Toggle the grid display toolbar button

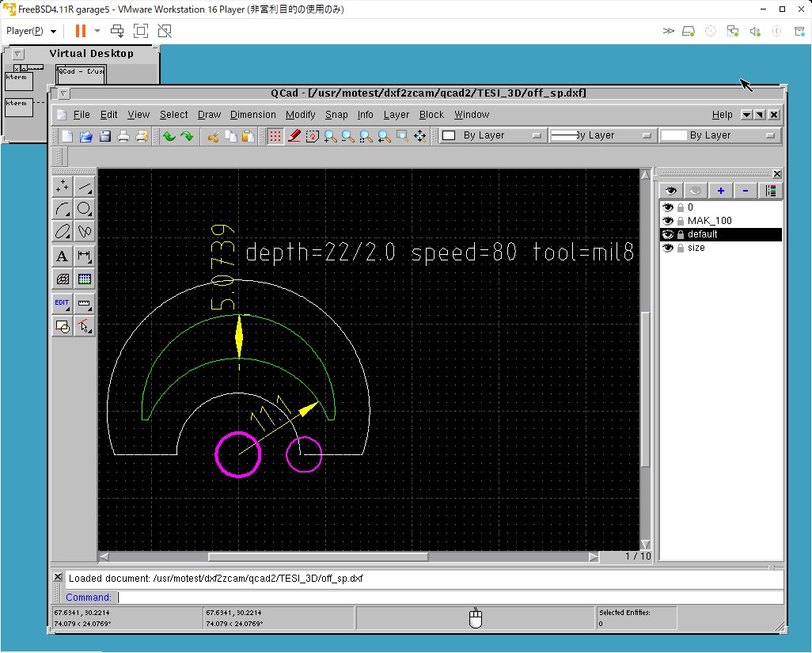275,136
